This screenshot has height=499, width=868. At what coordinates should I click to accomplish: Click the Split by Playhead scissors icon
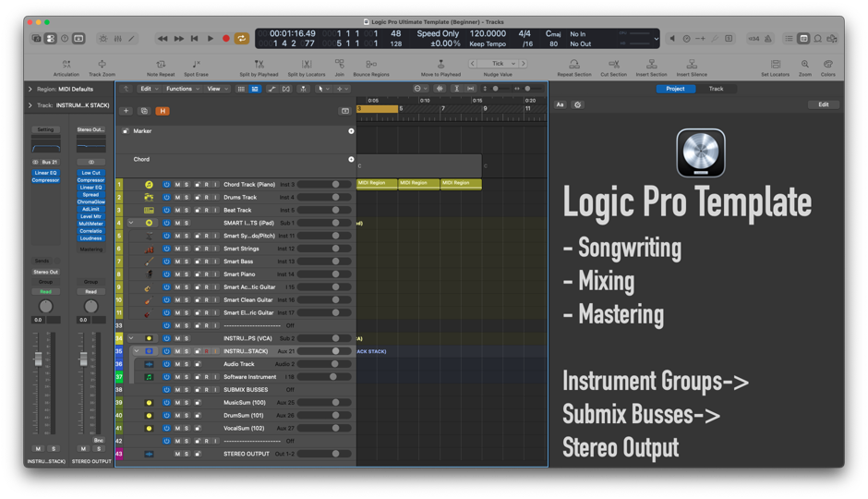[x=259, y=65]
